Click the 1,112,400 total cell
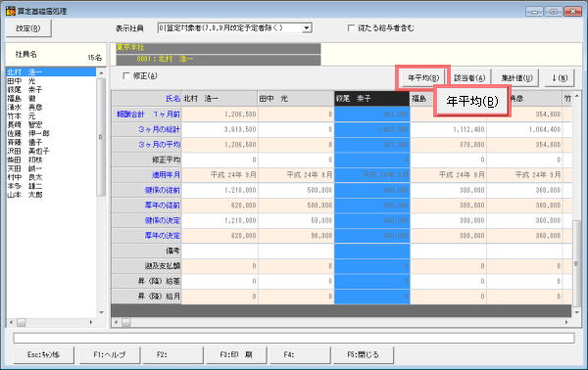 pos(449,129)
